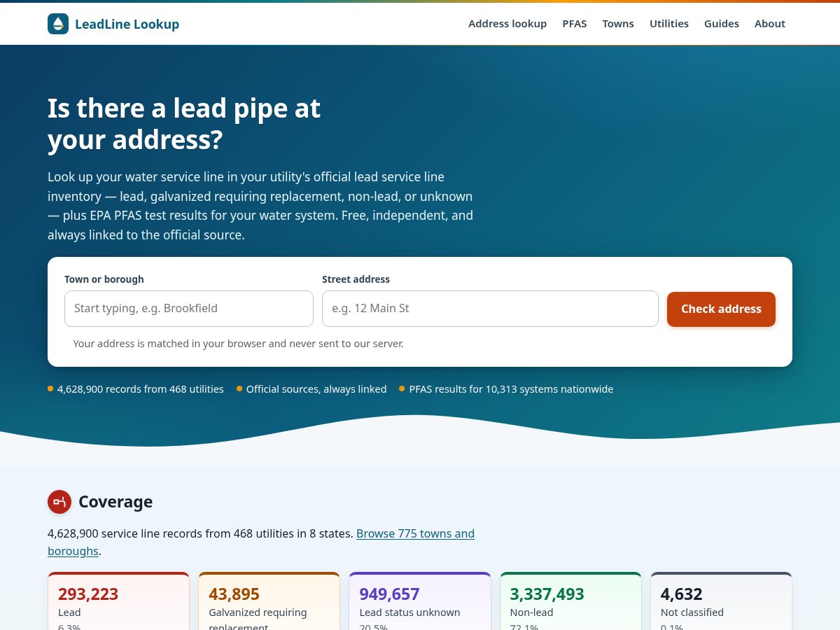
Task: Click the LeadLine Lookup brand name
Action: 127,24
